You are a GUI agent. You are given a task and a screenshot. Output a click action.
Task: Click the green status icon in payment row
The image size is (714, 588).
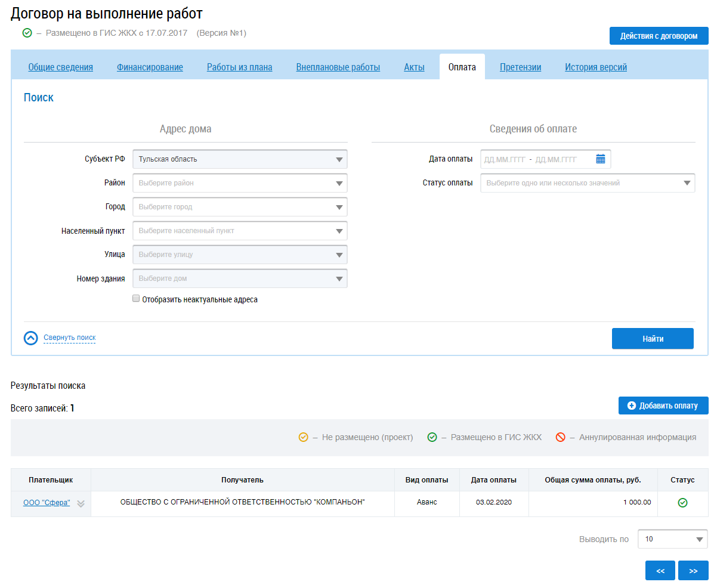click(x=682, y=503)
